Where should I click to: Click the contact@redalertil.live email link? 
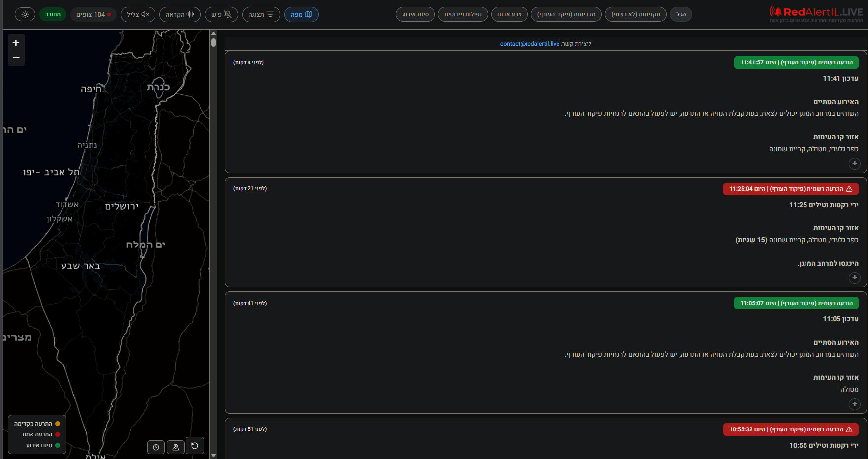click(x=529, y=44)
